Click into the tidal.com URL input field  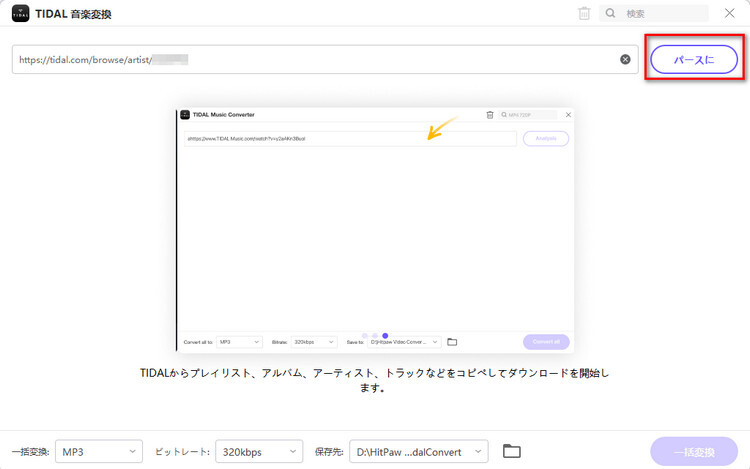point(325,60)
